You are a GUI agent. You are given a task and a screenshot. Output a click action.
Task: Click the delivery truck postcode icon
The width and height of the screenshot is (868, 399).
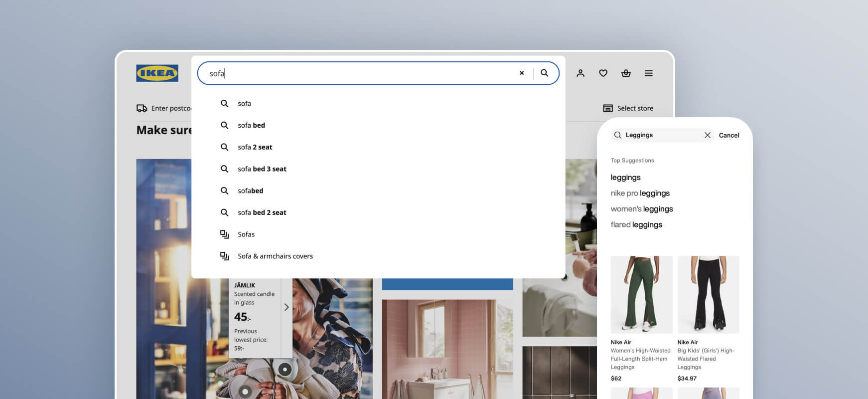pyautogui.click(x=142, y=108)
